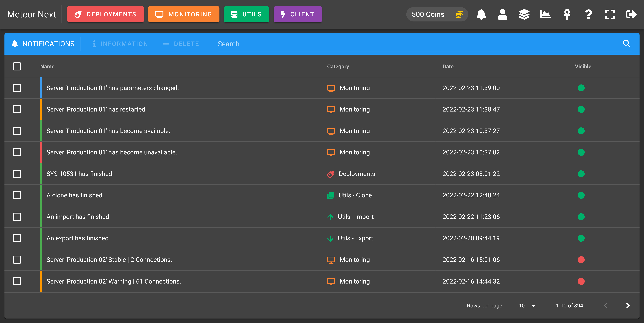The image size is (644, 323).
Task: Check the 'has restarted' row checkbox
Action: 17,109
